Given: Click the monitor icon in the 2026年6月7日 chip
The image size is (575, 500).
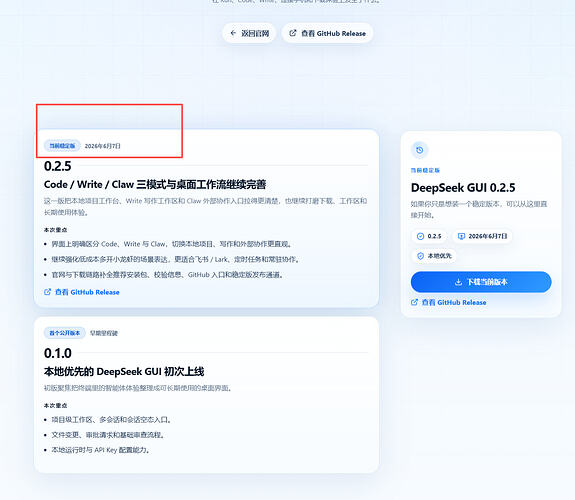Looking at the screenshot, I should tap(461, 236).
